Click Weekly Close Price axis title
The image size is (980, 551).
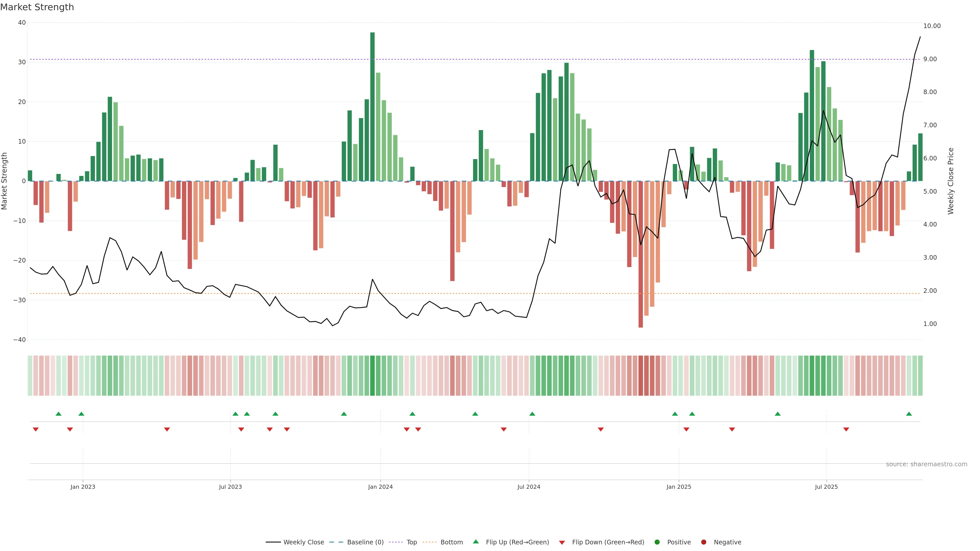pyautogui.click(x=951, y=181)
